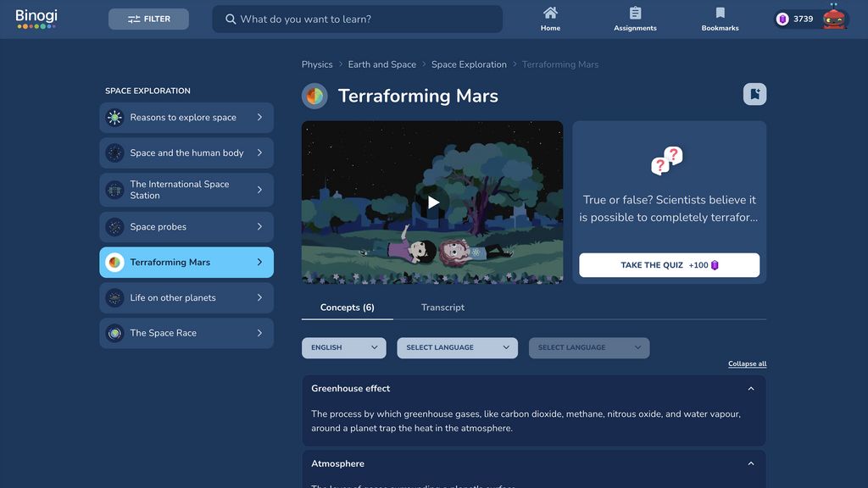The height and width of the screenshot is (488, 868).
Task: Click the Space probes icon
Action: [114, 227]
